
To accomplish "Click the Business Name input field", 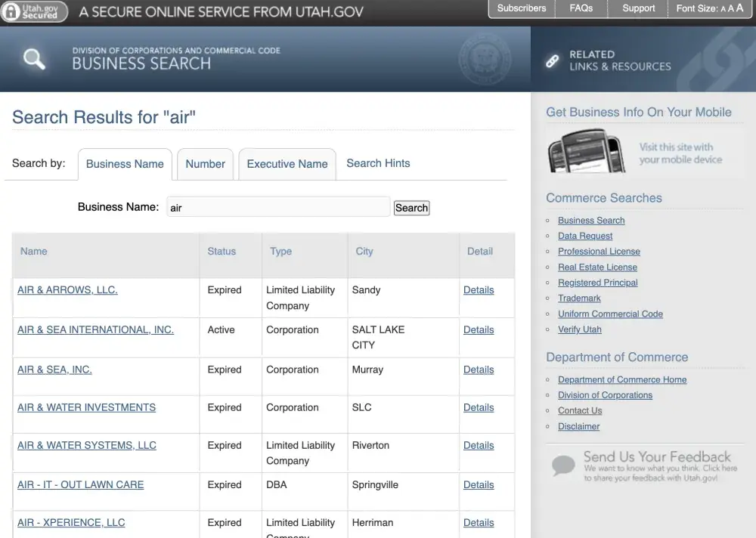I will click(x=278, y=207).
